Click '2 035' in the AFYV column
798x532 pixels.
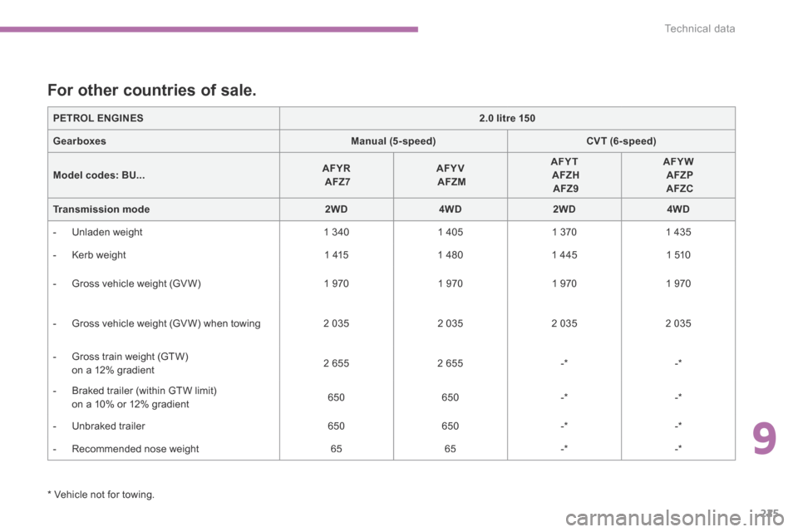tap(451, 323)
